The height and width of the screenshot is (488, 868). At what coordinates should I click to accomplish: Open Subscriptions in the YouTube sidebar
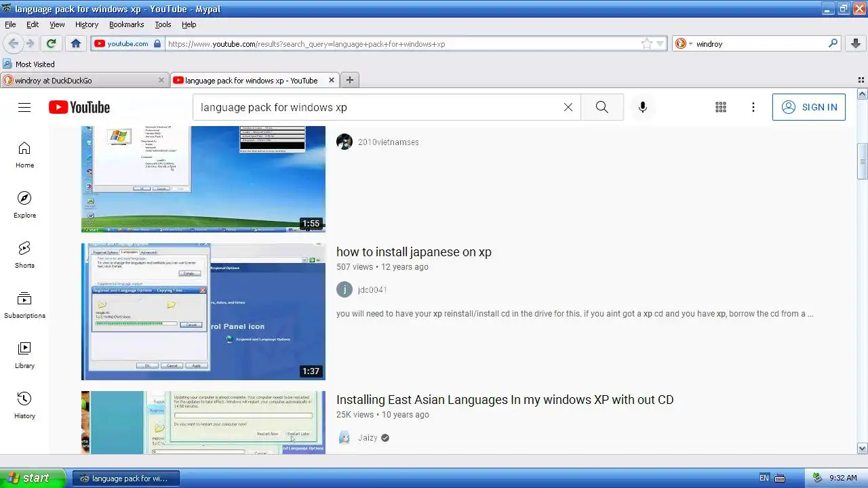pyautogui.click(x=24, y=306)
